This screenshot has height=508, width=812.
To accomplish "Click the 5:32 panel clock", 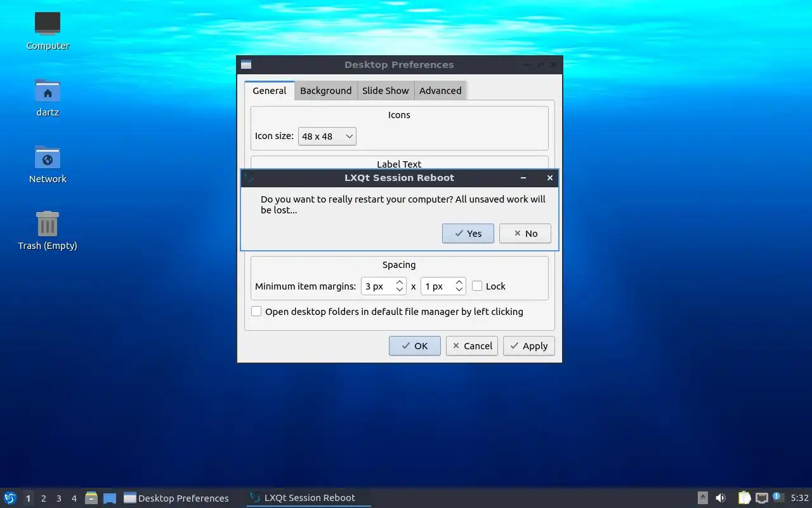I will point(799,498).
